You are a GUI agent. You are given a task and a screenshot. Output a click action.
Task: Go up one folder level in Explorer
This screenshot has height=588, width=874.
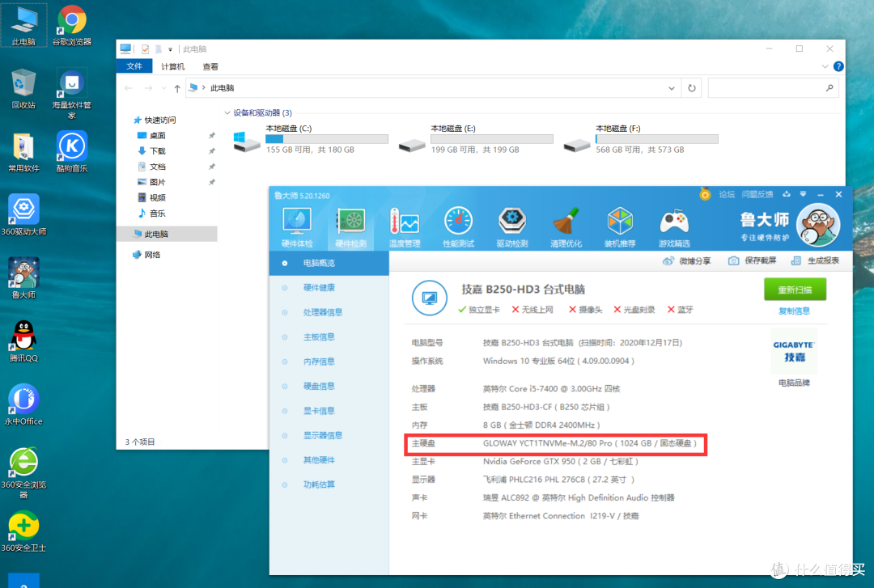click(x=177, y=88)
